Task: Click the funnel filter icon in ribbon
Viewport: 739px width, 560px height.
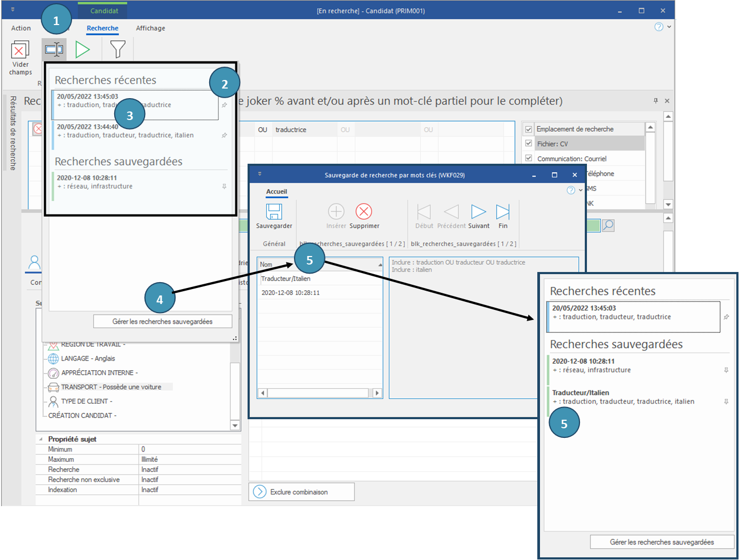Action: coord(117,50)
